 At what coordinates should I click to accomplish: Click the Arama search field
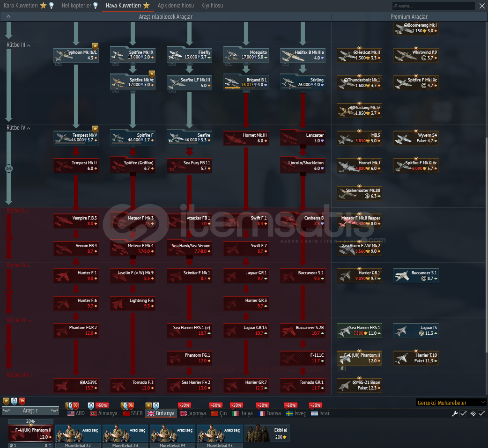pyautogui.click(x=433, y=6)
